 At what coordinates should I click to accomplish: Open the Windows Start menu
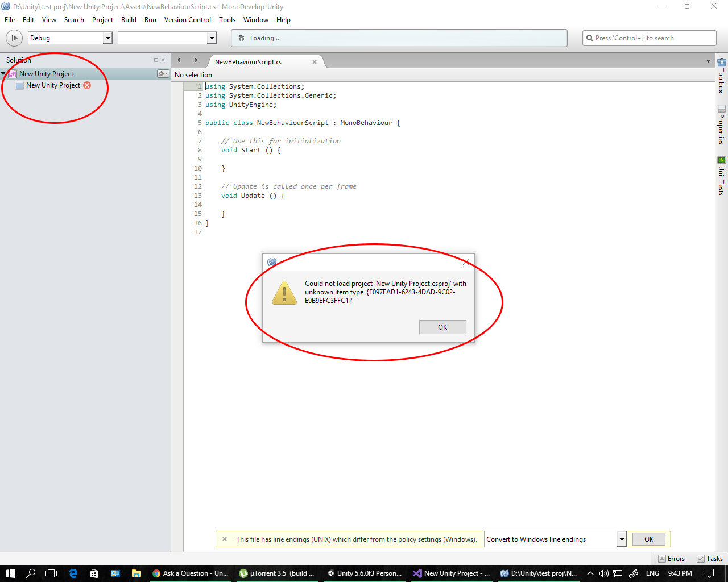(x=10, y=573)
